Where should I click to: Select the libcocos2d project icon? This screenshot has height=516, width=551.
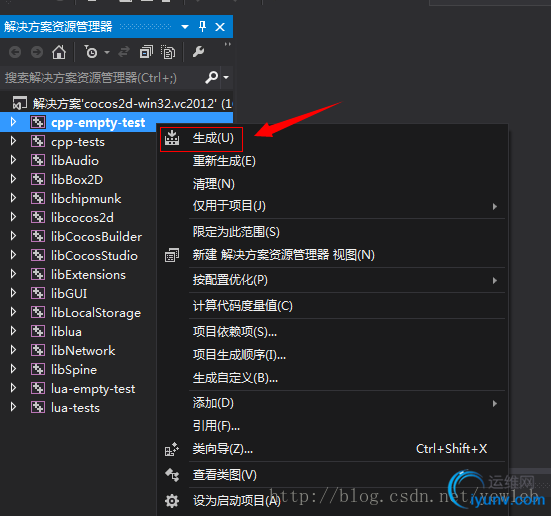click(x=38, y=217)
